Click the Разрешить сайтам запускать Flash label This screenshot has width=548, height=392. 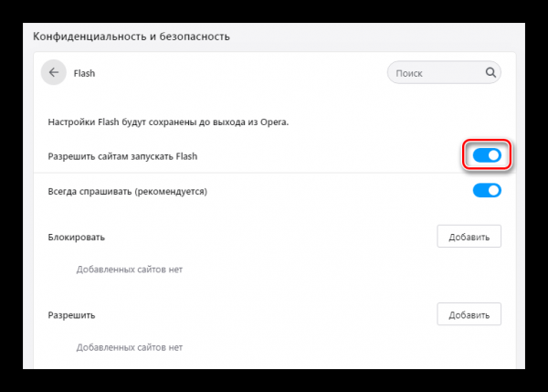coord(122,156)
